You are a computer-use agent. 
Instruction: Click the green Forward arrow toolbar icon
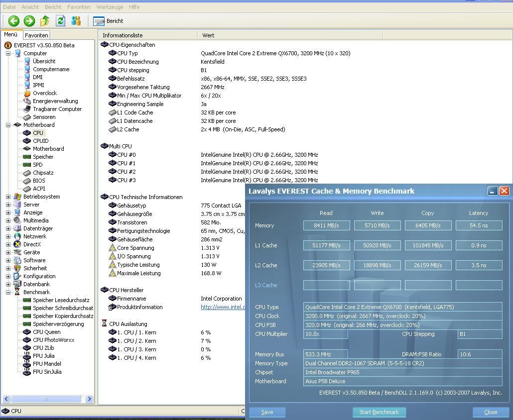point(29,21)
